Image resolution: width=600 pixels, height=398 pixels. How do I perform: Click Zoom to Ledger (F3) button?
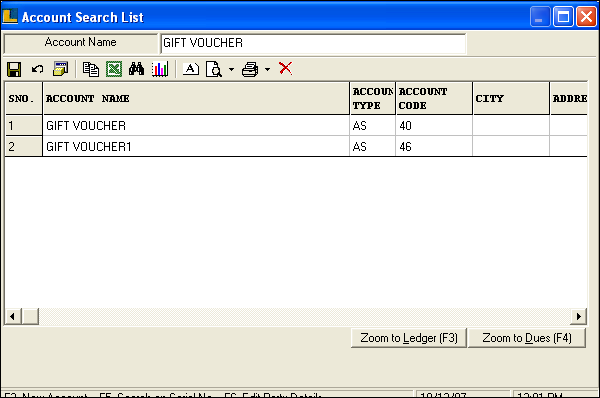coord(409,338)
